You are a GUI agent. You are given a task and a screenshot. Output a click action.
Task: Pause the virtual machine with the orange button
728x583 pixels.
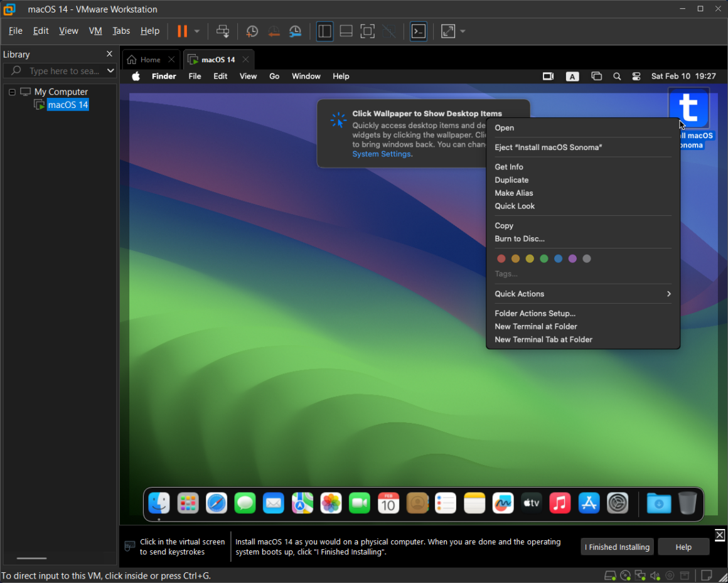click(x=183, y=31)
